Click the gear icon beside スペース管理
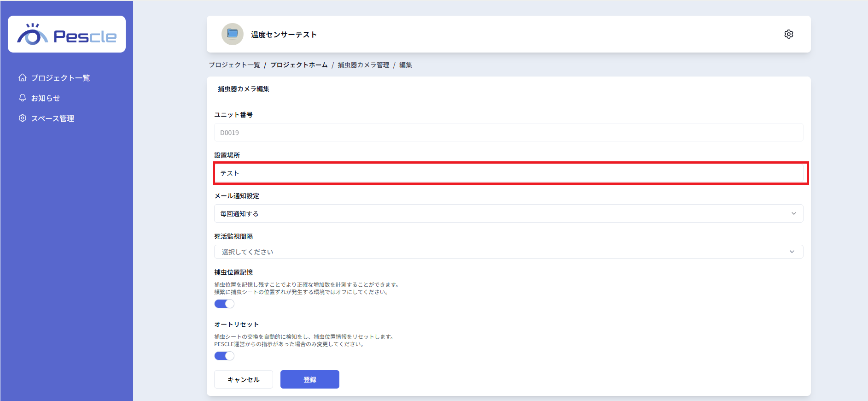The image size is (868, 401). [23, 118]
